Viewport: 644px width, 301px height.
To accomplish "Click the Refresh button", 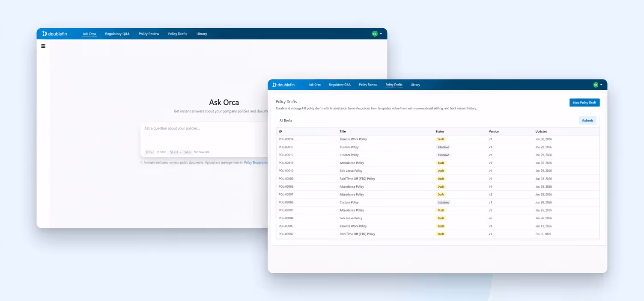I will pyautogui.click(x=587, y=121).
